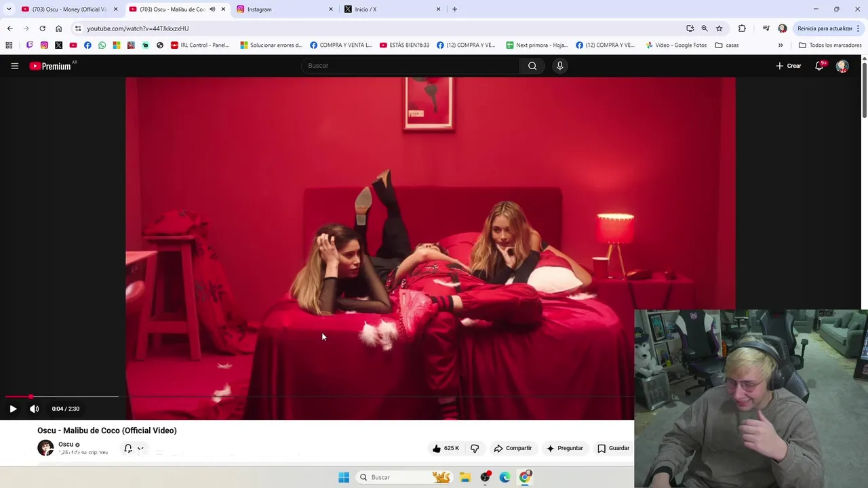Open the zoom magnifier icon in address bar
The height and width of the screenshot is (488, 868).
coord(705,28)
